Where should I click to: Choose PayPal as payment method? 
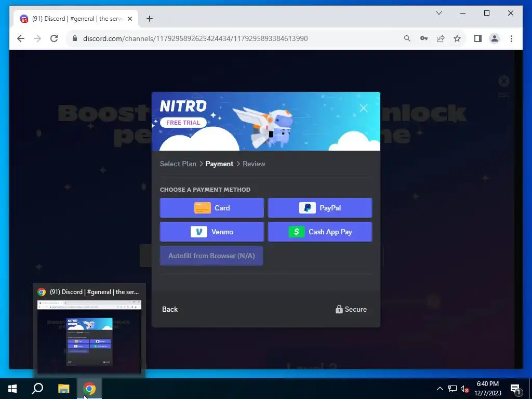tap(320, 208)
